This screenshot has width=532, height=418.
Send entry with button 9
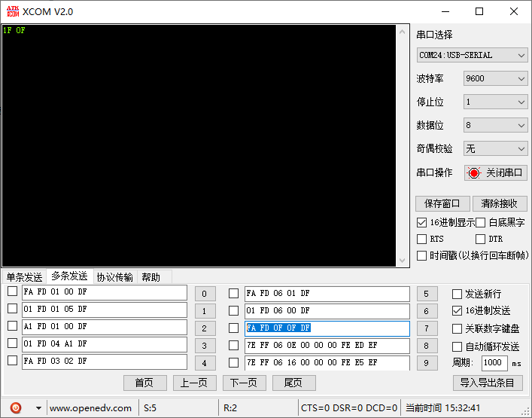point(427,363)
